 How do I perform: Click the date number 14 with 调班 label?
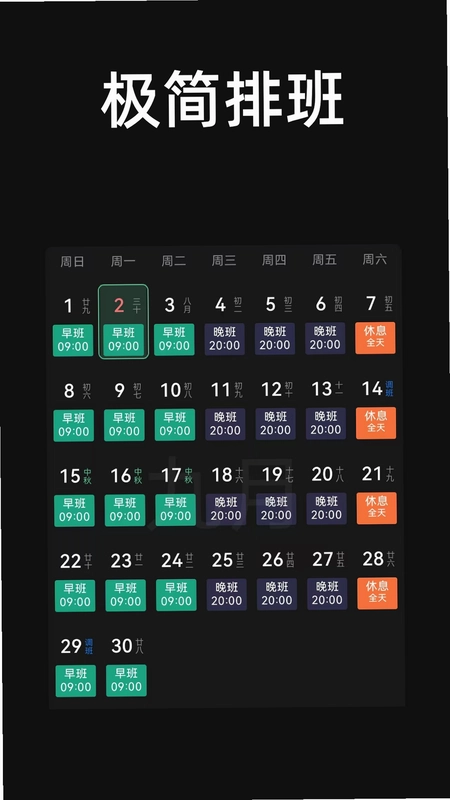tap(372, 389)
